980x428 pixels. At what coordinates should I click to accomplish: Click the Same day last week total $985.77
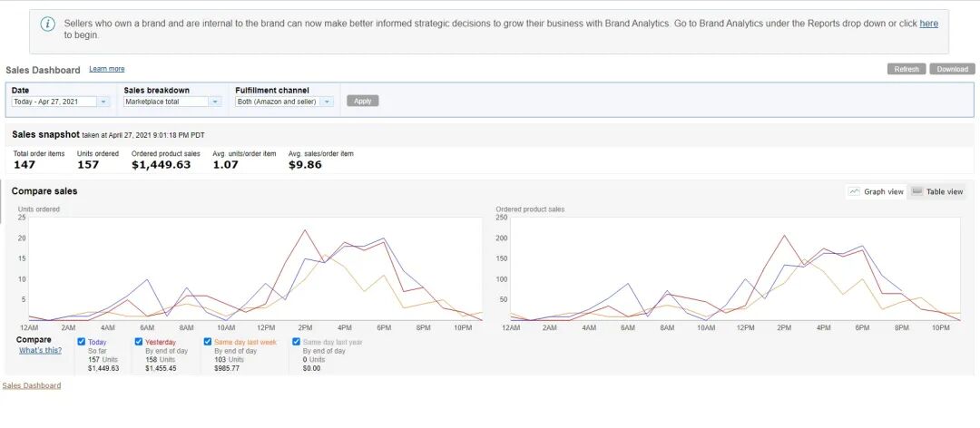pos(227,369)
